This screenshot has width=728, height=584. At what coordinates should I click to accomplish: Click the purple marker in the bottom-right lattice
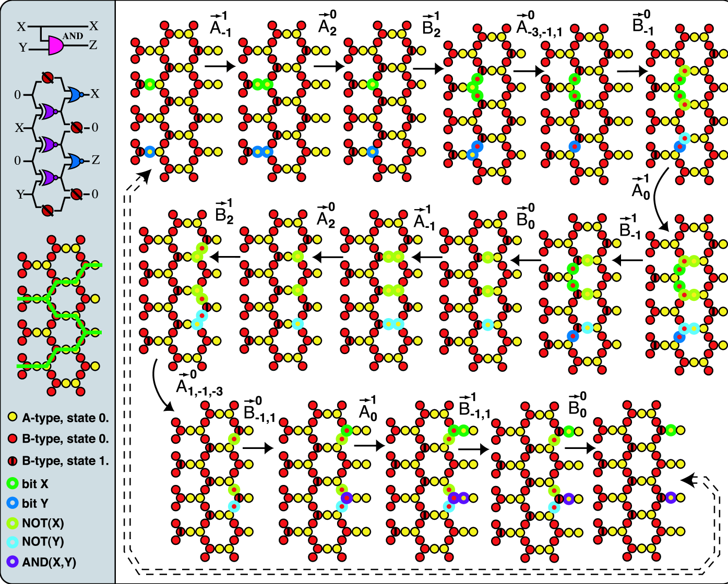tap(671, 497)
